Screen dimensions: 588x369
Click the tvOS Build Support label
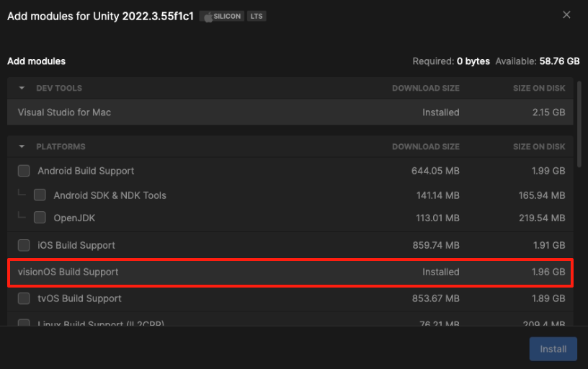click(79, 298)
